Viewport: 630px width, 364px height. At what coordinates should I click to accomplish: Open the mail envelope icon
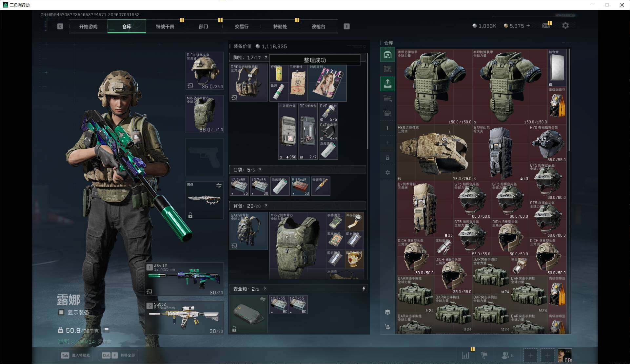point(546,26)
